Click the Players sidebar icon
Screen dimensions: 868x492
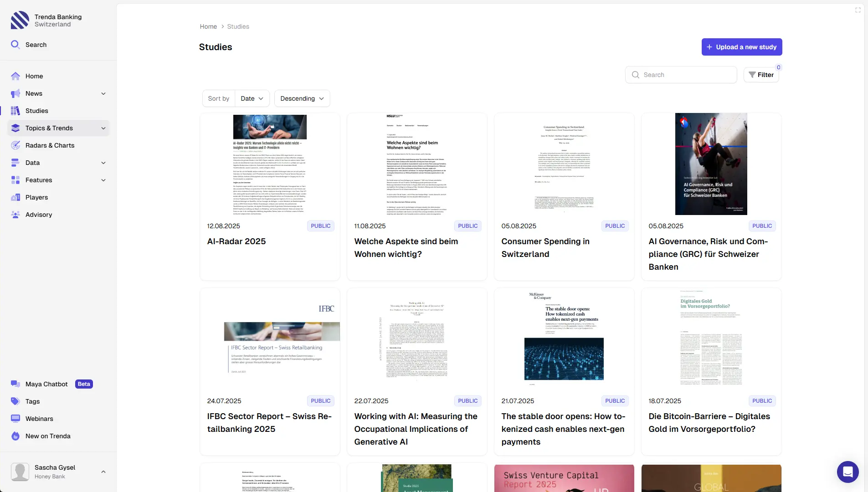(15, 197)
